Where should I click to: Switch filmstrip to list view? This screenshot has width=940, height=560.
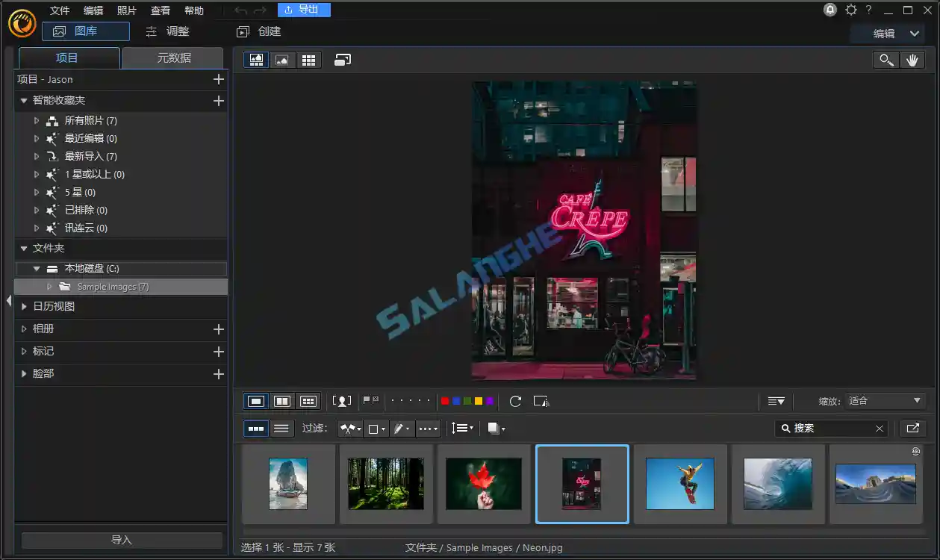(282, 428)
